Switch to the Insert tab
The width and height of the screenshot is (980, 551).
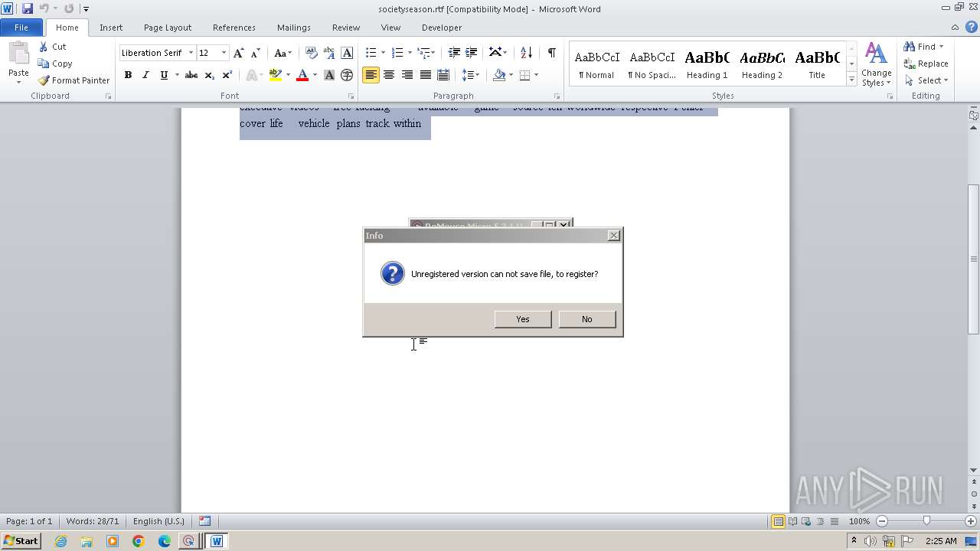(111, 28)
